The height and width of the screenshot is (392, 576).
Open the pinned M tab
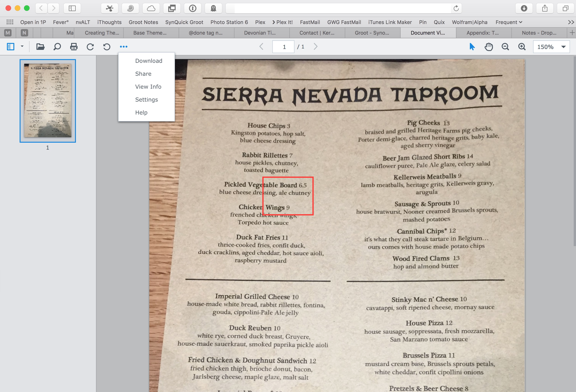click(x=8, y=33)
